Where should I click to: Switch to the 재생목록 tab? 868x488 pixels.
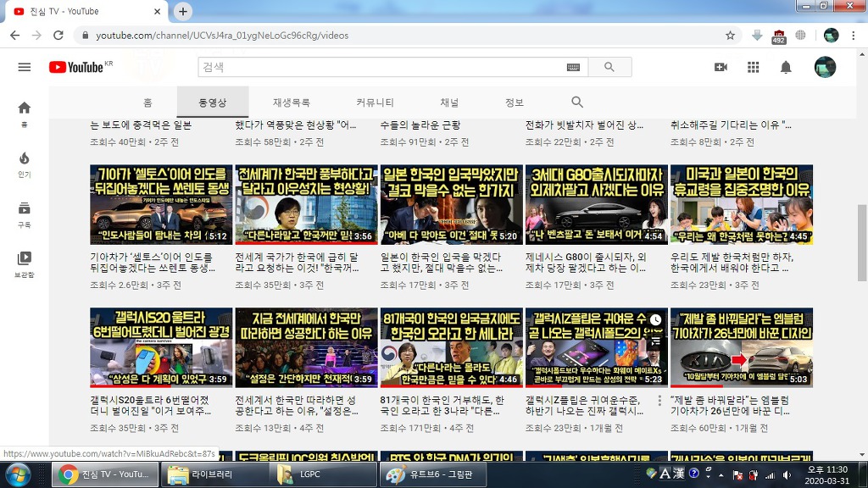tap(291, 103)
